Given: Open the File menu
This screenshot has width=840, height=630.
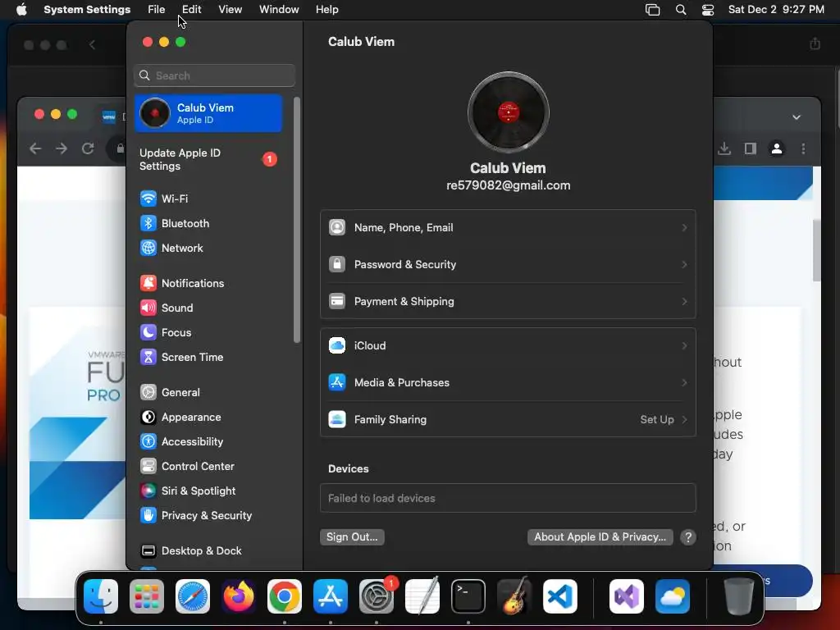Looking at the screenshot, I should point(157,10).
